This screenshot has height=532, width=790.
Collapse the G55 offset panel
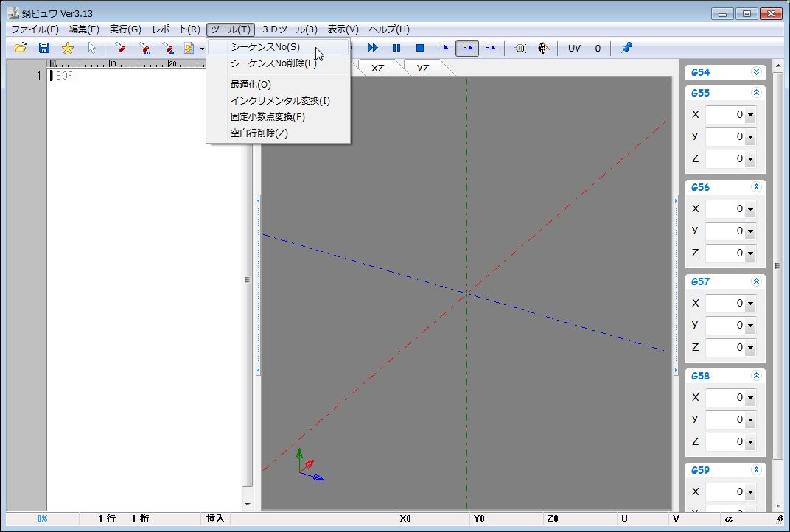pyautogui.click(x=756, y=93)
